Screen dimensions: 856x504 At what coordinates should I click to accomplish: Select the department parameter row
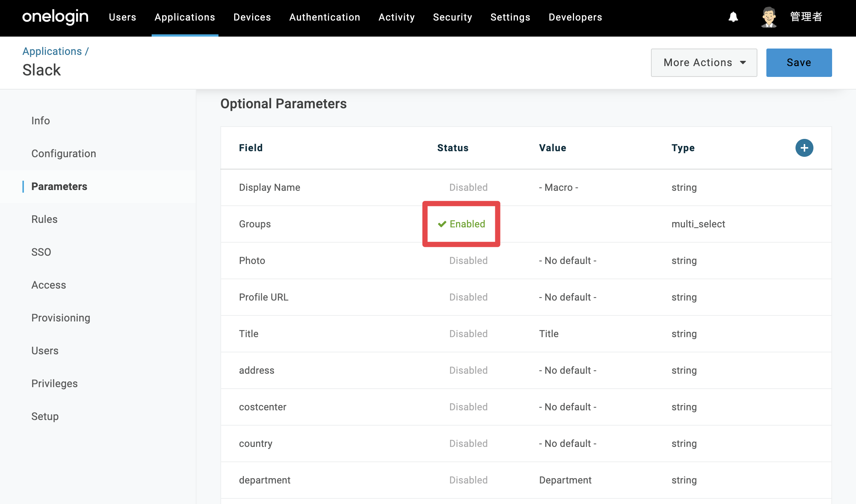pos(526,480)
